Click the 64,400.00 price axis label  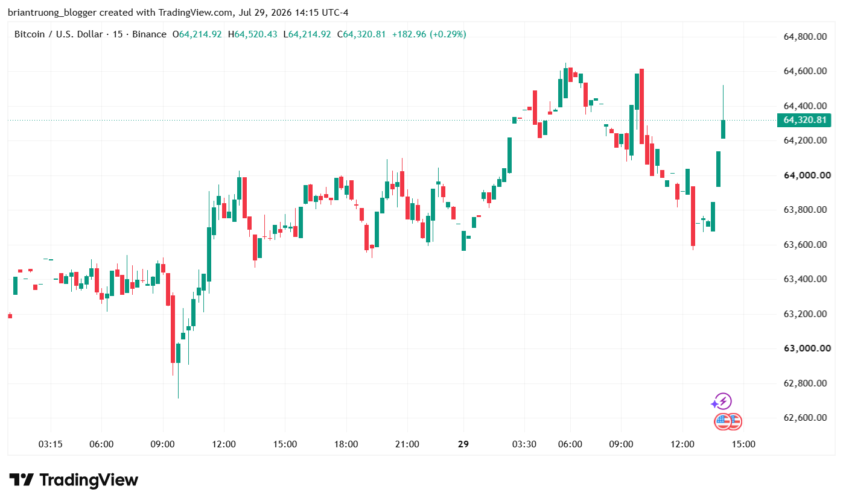(804, 106)
